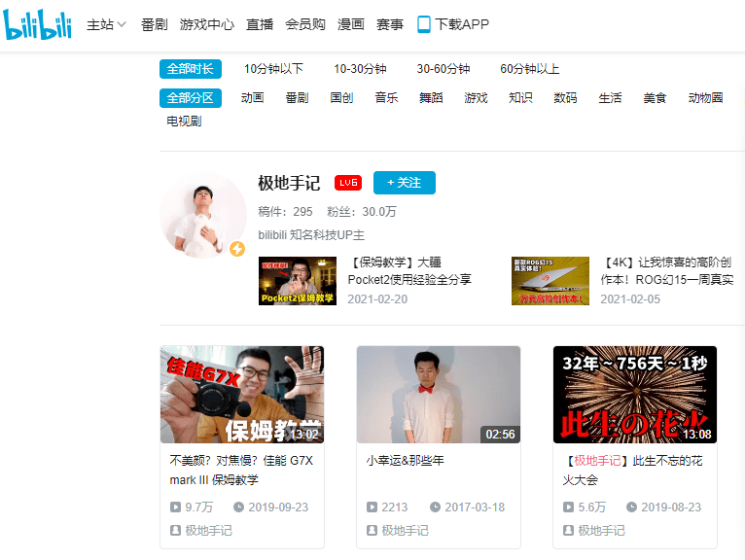The image size is (745, 560).
Task: Click the LV6 level badge
Action: coord(348,183)
